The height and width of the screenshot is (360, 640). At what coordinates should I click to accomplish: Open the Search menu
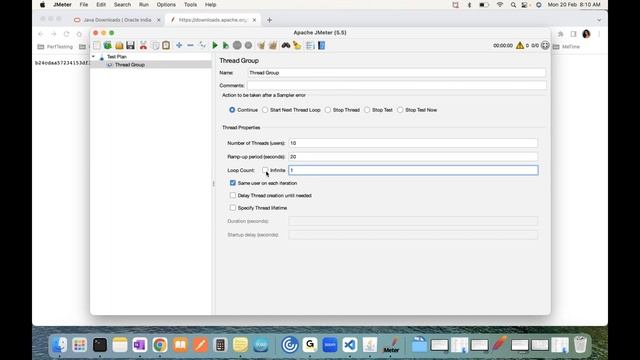(122, 5)
